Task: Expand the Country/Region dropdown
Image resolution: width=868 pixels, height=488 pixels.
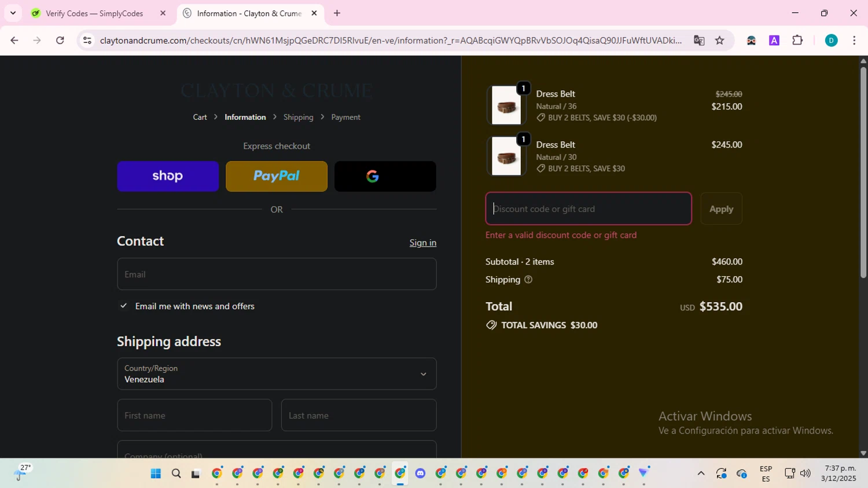Action: point(277,373)
